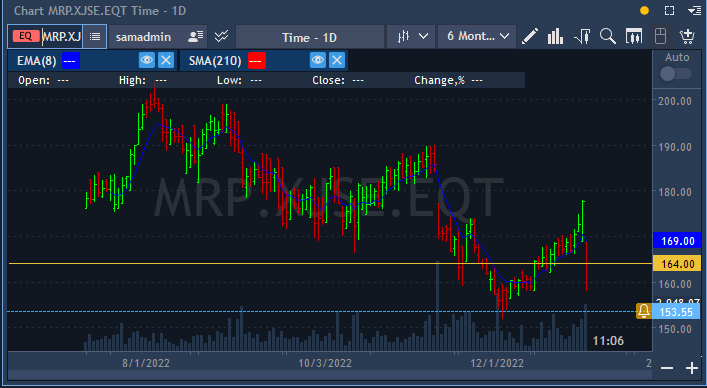707x388 pixels.
Task: Toggle the Auto scale switch
Action: point(675,73)
